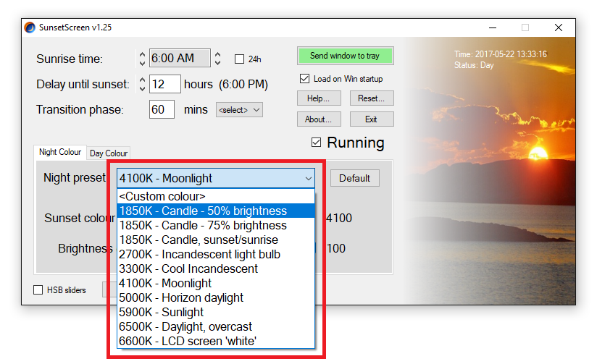The height and width of the screenshot is (364, 597).
Task: Enable the 24h time format checkbox
Action: [x=239, y=59]
